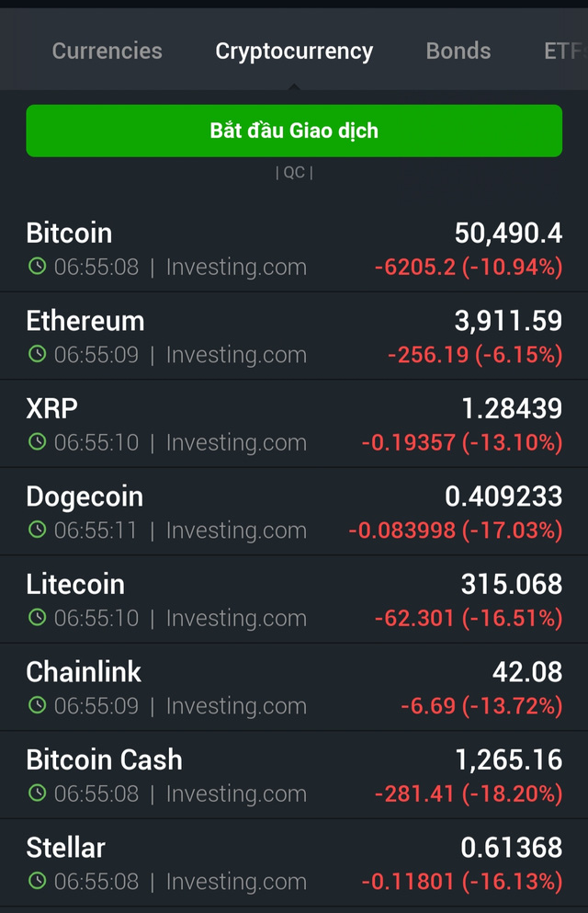
Task: Open the Bitcoin Cash entry
Action: [294, 776]
